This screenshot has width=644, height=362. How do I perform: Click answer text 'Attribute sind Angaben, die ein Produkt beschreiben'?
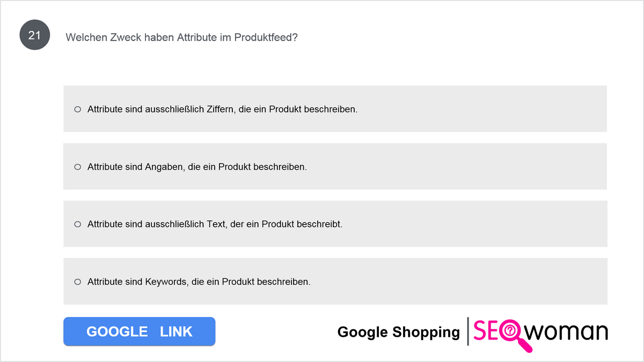click(197, 167)
